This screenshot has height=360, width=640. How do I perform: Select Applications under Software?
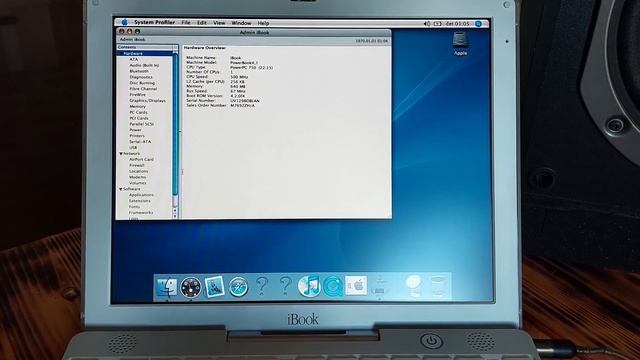tap(141, 195)
